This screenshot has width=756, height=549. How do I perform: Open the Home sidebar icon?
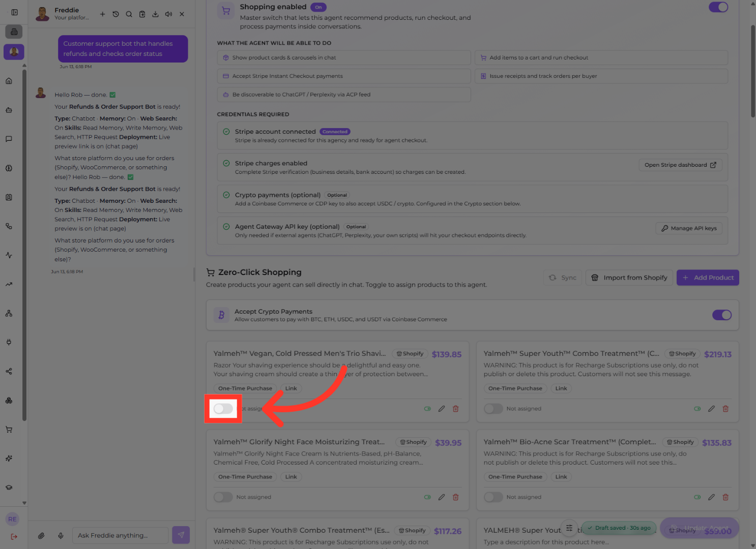(x=9, y=81)
